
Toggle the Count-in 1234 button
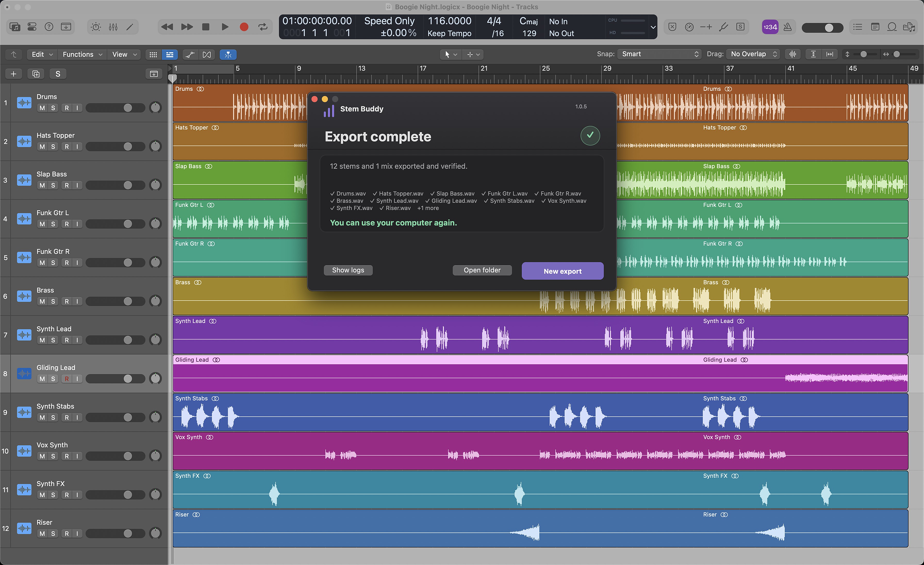click(x=770, y=27)
